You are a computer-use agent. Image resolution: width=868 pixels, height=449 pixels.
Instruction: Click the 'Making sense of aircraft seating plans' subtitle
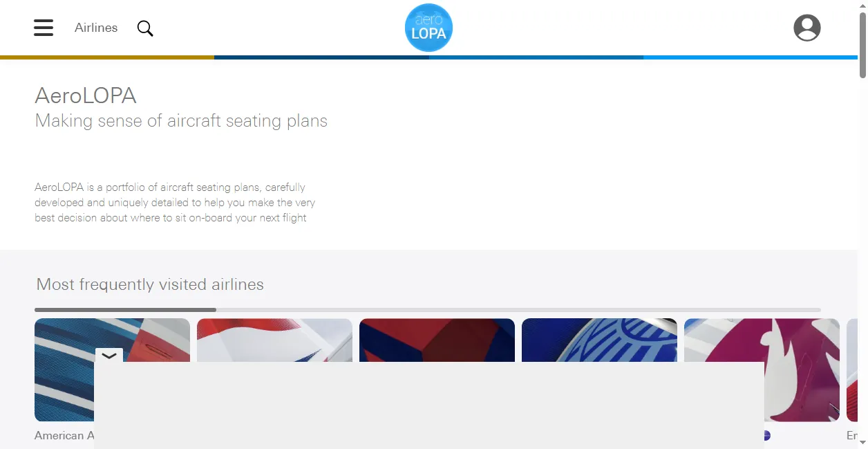[181, 121]
